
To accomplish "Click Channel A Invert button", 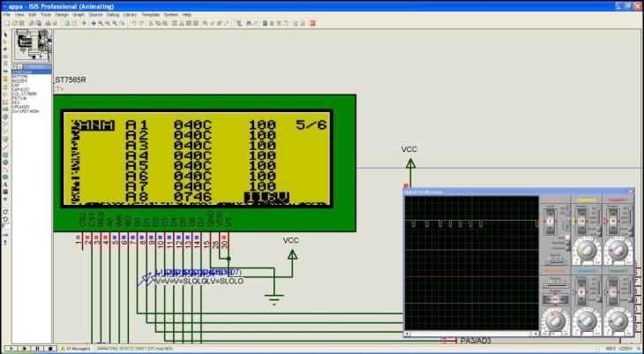I will (x=598, y=229).
